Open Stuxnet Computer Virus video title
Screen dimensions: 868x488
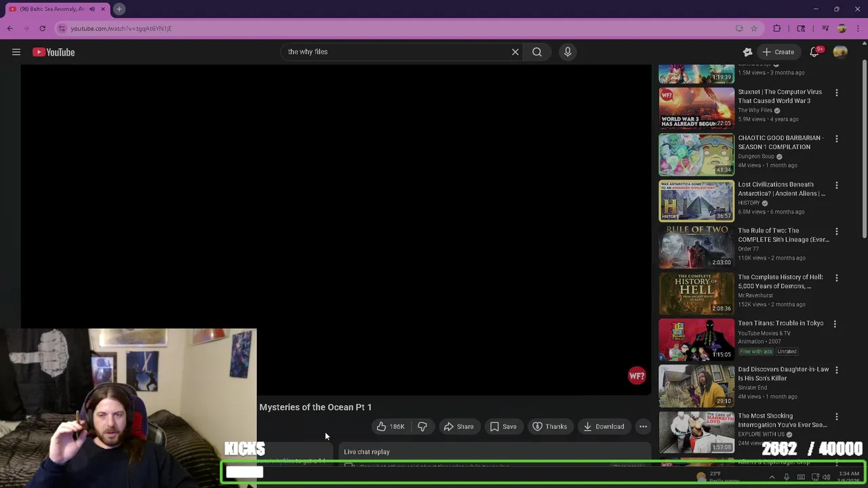(780, 96)
